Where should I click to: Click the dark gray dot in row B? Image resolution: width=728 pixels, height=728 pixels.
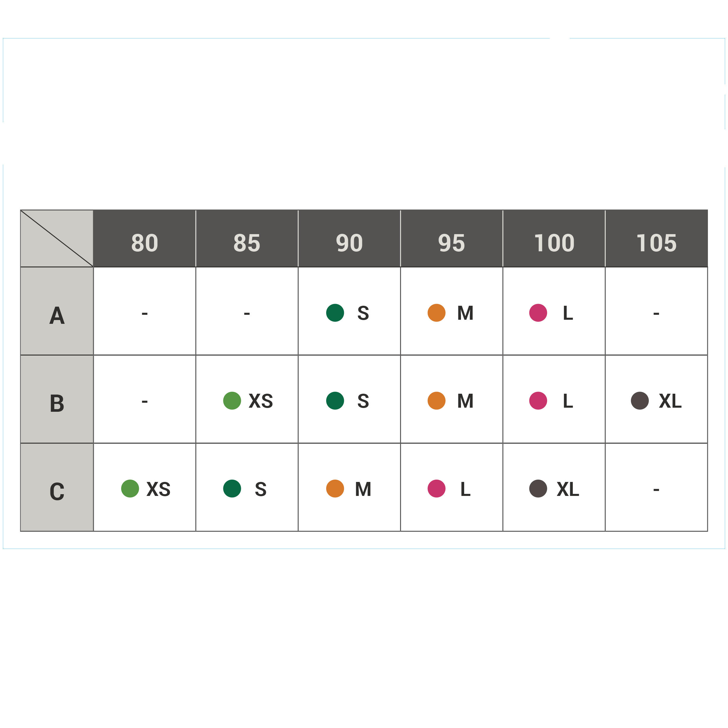click(x=640, y=401)
